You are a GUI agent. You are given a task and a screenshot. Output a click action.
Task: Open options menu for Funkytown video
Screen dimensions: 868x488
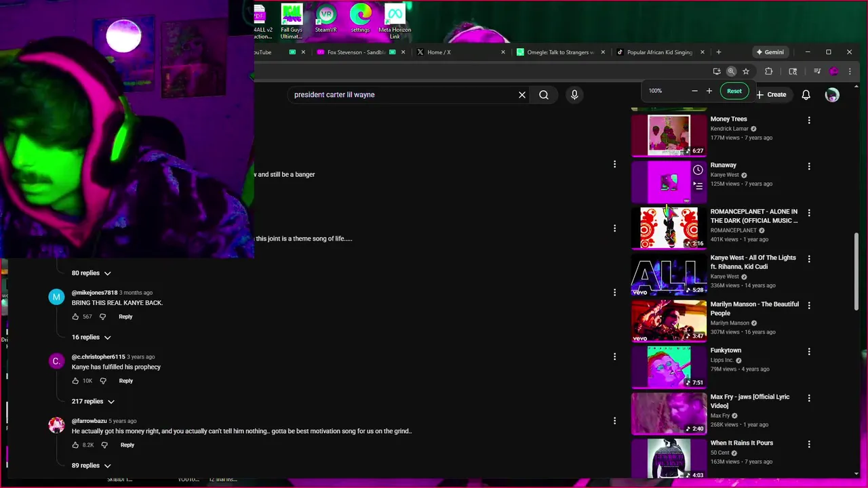pyautogui.click(x=809, y=352)
